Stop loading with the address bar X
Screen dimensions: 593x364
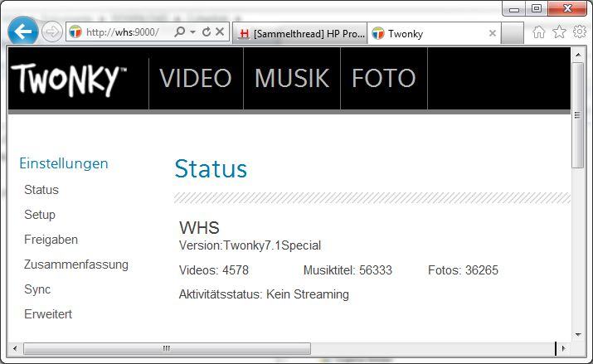click(220, 32)
